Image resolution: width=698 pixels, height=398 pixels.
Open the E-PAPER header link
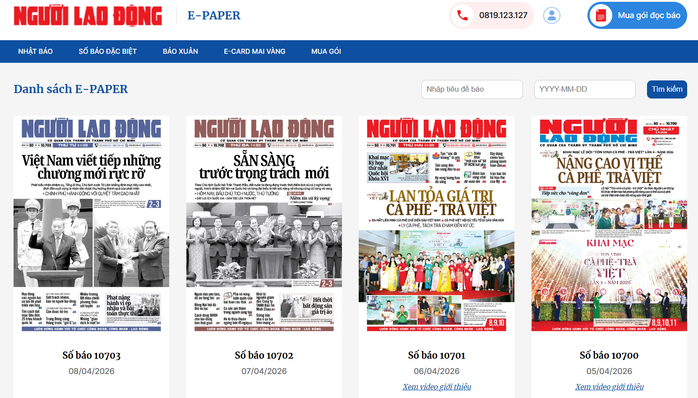pyautogui.click(x=214, y=16)
